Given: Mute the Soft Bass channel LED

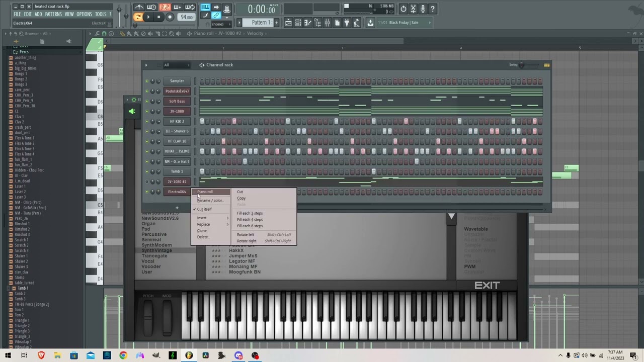Looking at the screenshot, I should click(x=147, y=101).
